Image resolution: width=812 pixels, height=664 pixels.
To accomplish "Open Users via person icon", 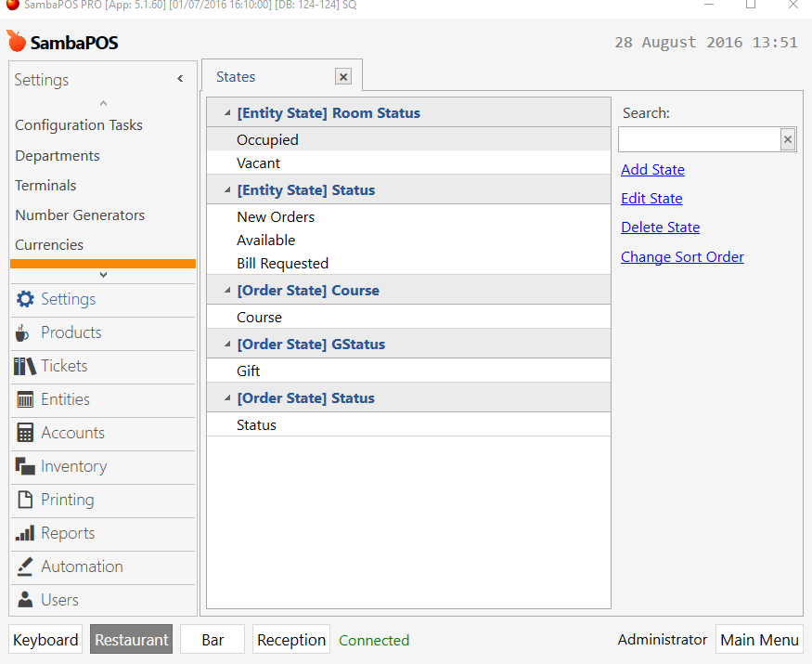I will tap(25, 600).
